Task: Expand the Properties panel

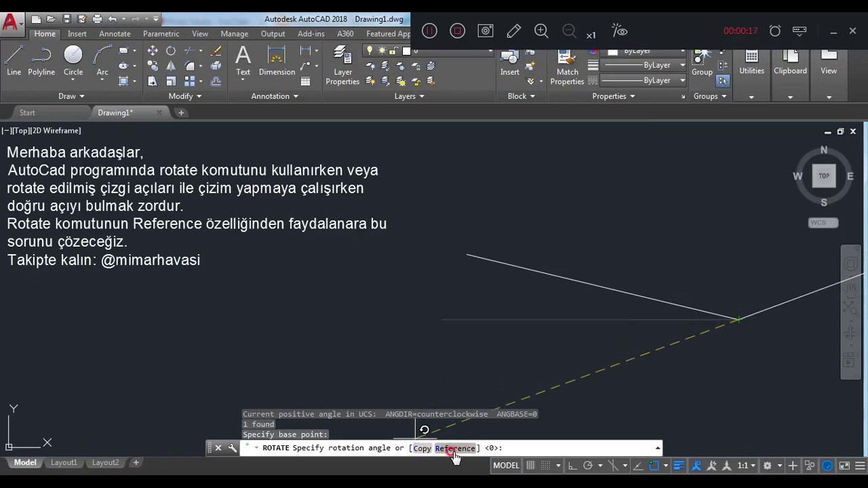Action: click(613, 96)
